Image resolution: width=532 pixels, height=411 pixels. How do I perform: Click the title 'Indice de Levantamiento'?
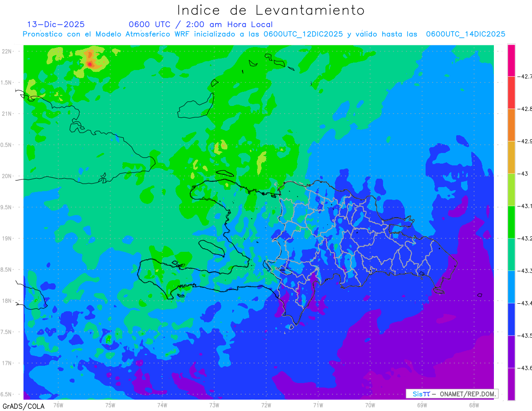270,10
